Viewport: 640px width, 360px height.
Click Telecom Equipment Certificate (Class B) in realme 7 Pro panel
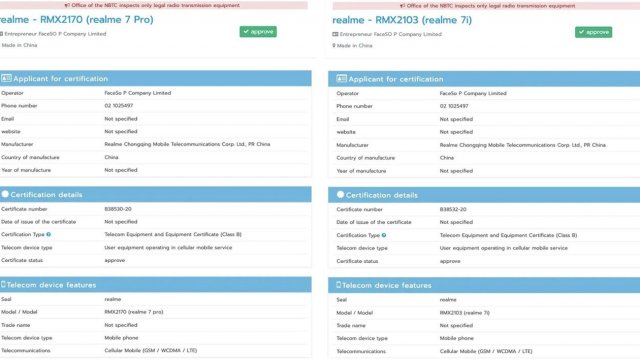(x=173, y=234)
